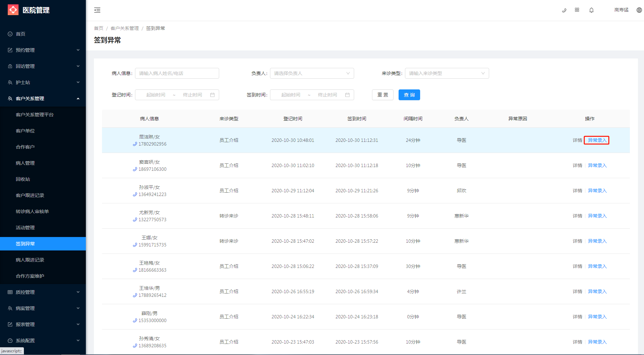Open the 来诊类型 dropdown
Viewport: 644px width, 355px height.
tap(447, 73)
